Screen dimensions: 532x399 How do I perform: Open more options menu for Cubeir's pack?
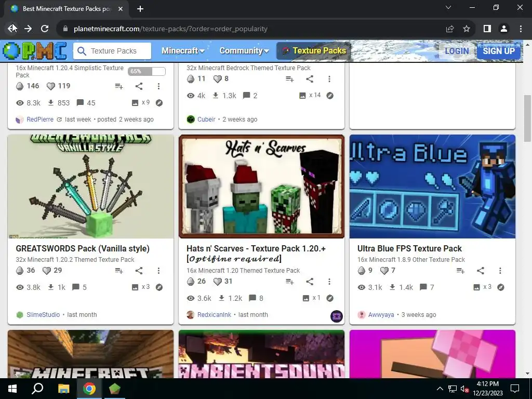(329, 79)
